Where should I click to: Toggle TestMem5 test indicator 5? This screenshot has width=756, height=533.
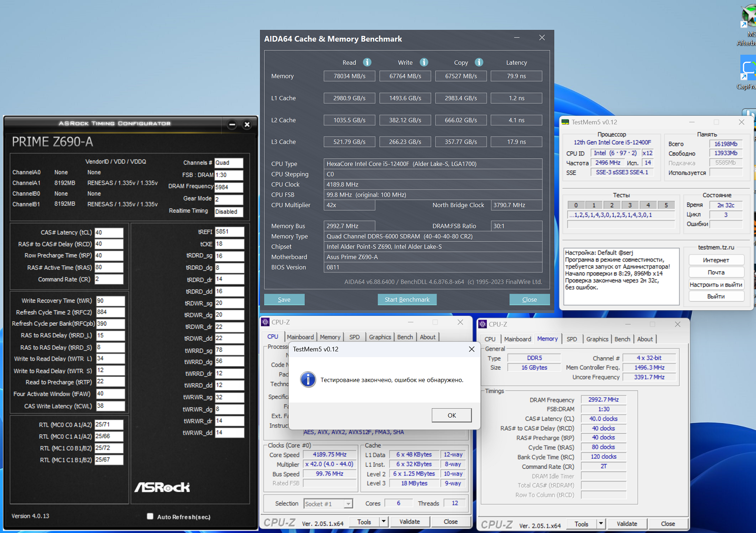click(x=666, y=205)
